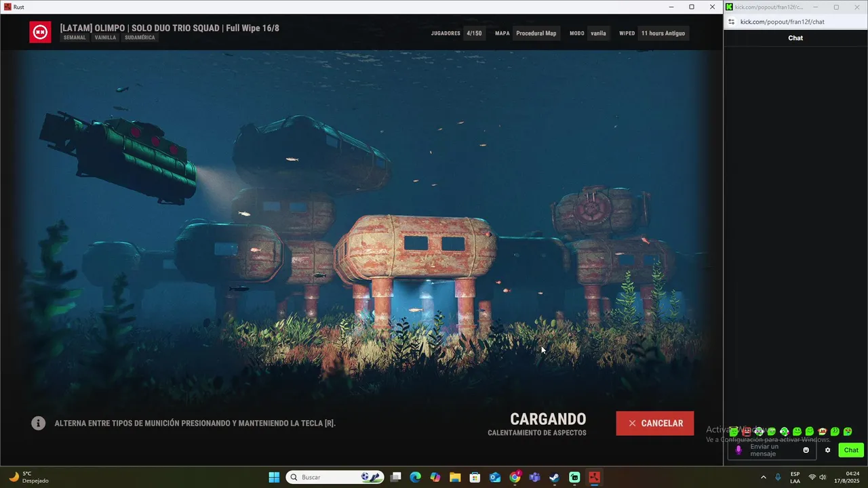Expand hidden system tray icons
The width and height of the screenshot is (868, 488).
pyautogui.click(x=763, y=477)
